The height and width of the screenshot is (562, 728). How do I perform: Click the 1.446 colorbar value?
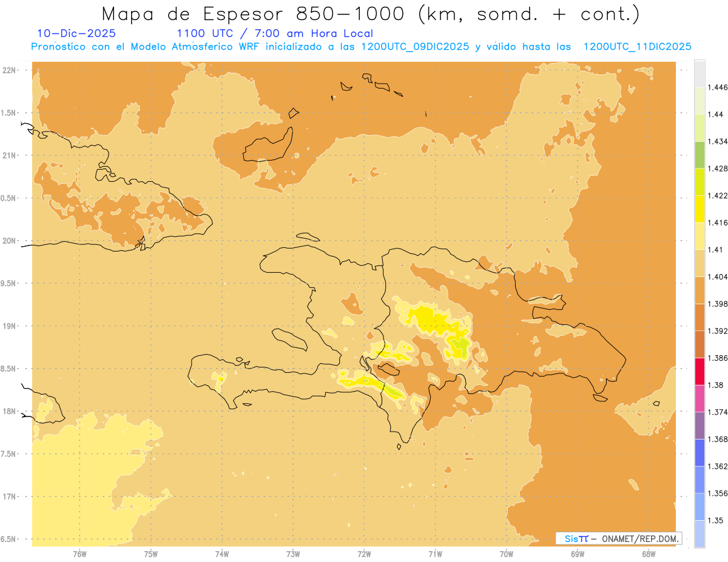click(717, 87)
